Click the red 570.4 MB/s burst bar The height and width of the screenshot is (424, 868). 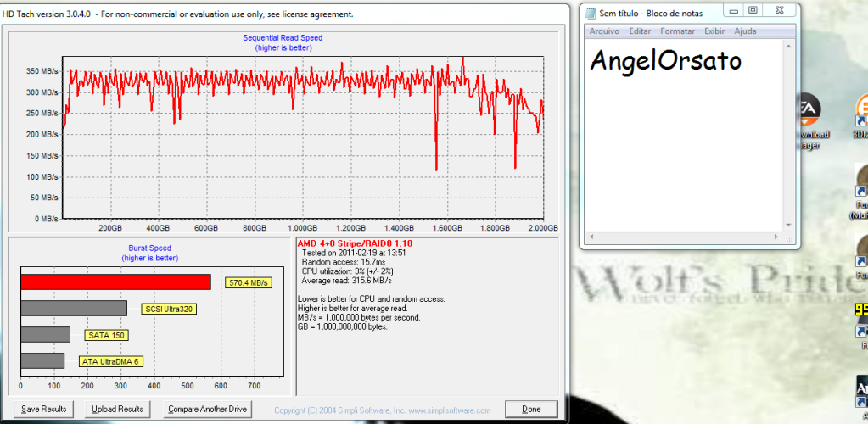click(115, 282)
